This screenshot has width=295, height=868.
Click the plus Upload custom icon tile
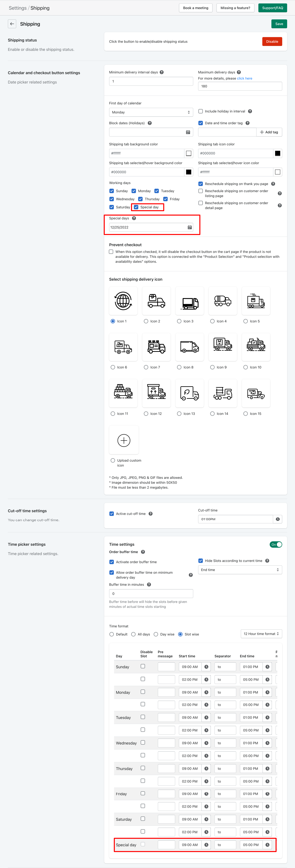[x=124, y=440]
